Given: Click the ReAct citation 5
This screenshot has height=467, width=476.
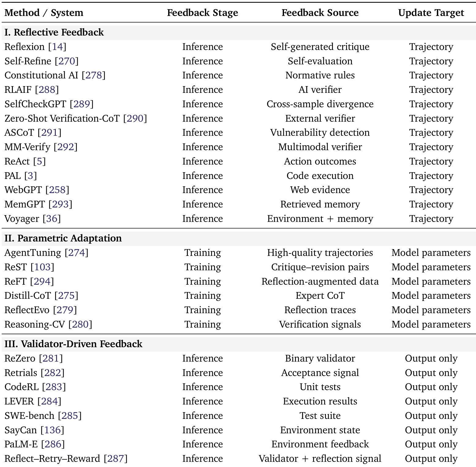Looking at the screenshot, I should (x=40, y=161).
